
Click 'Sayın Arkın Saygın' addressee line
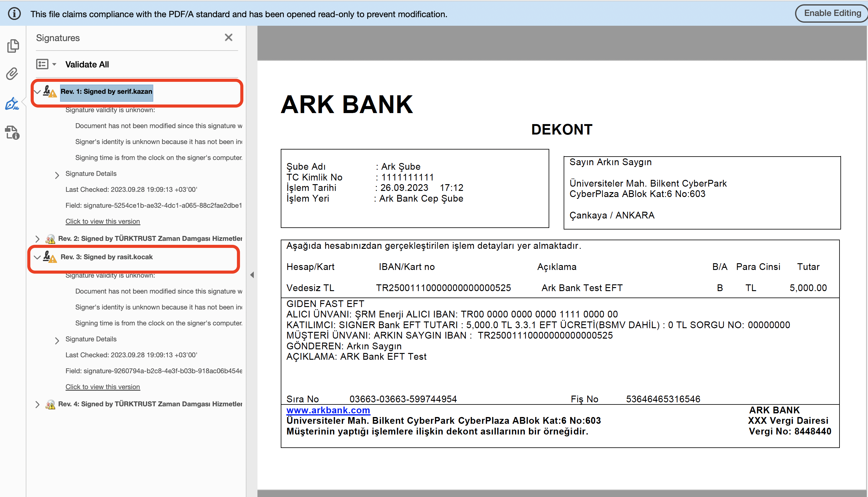pyautogui.click(x=611, y=162)
